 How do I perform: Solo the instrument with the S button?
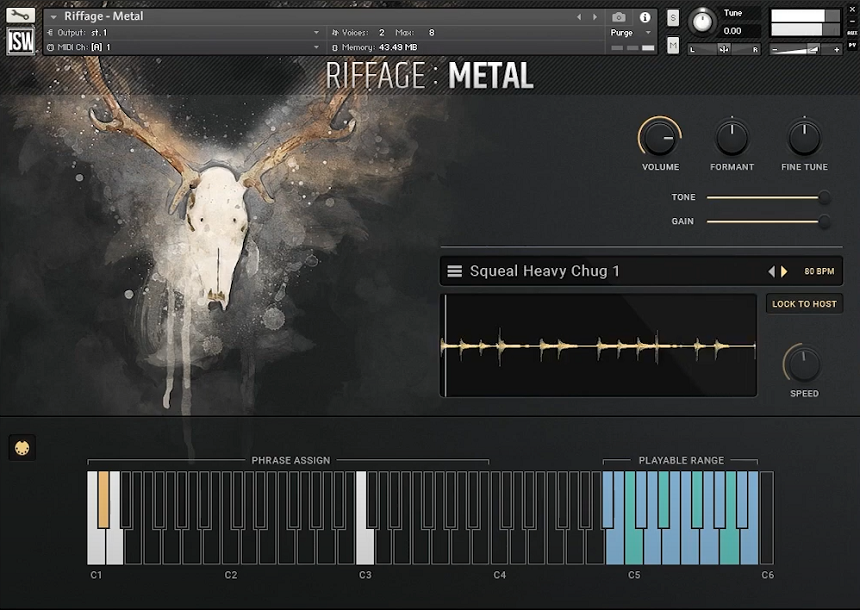(673, 18)
